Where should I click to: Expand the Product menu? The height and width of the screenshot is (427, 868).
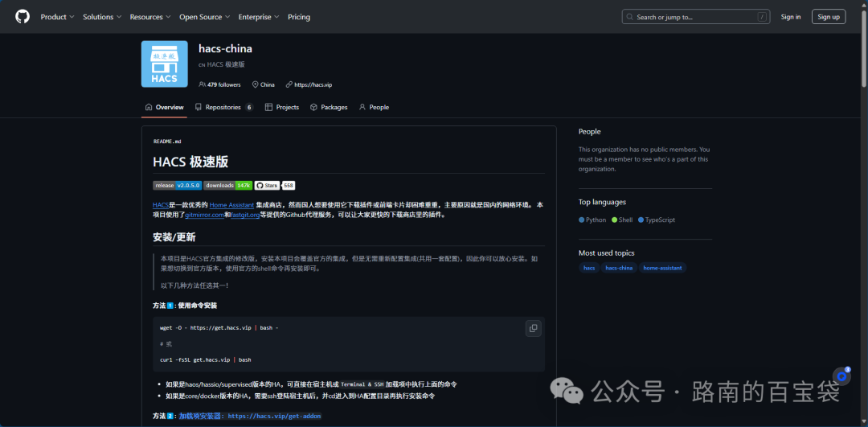(x=57, y=17)
